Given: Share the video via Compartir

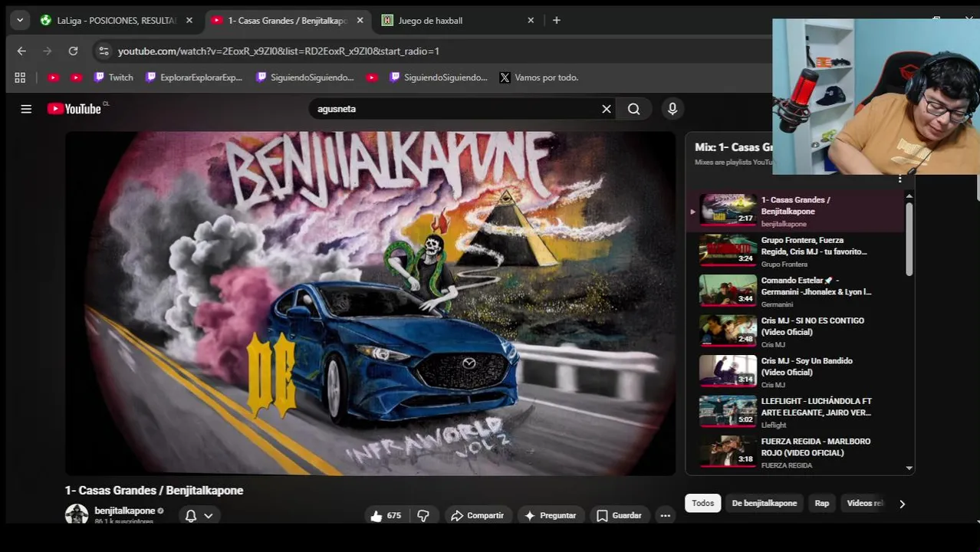Looking at the screenshot, I should [x=478, y=516].
